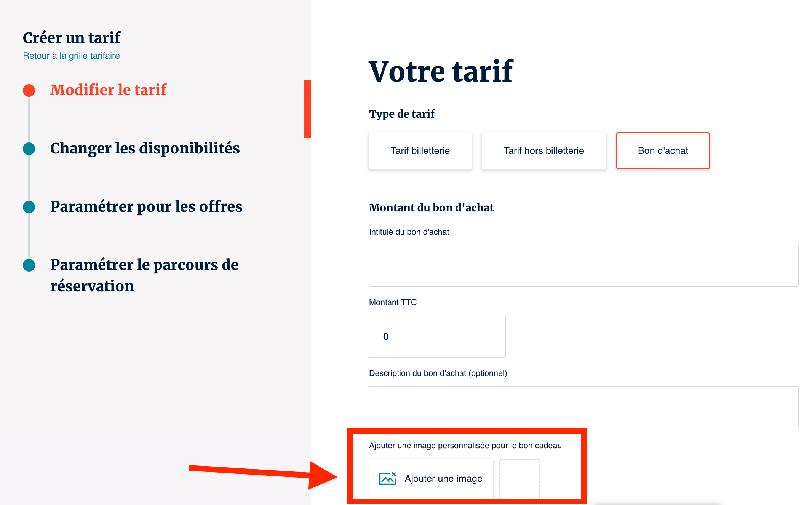Viewport: 812px width, 505px height.
Task: Switch to the Paramétrer pour les offres step
Action: [146, 207]
